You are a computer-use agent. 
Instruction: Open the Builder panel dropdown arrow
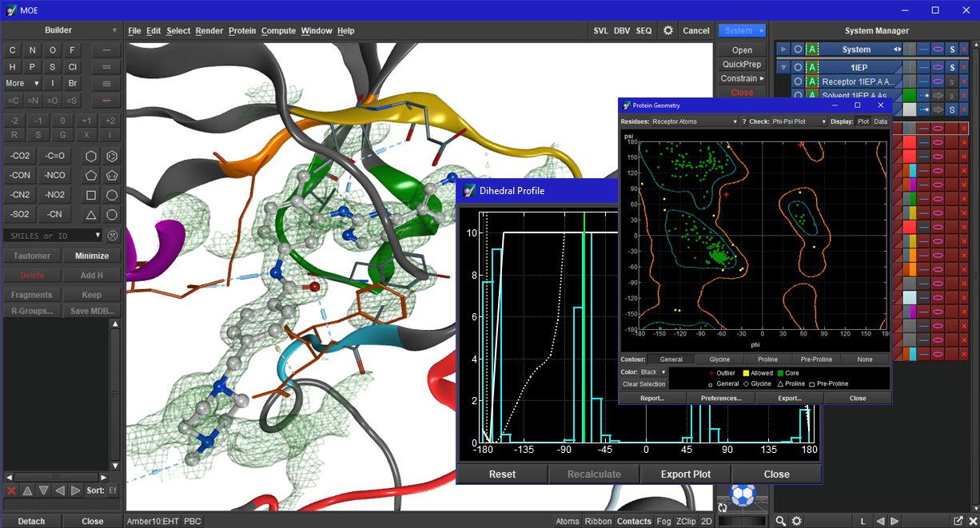[x=114, y=30]
